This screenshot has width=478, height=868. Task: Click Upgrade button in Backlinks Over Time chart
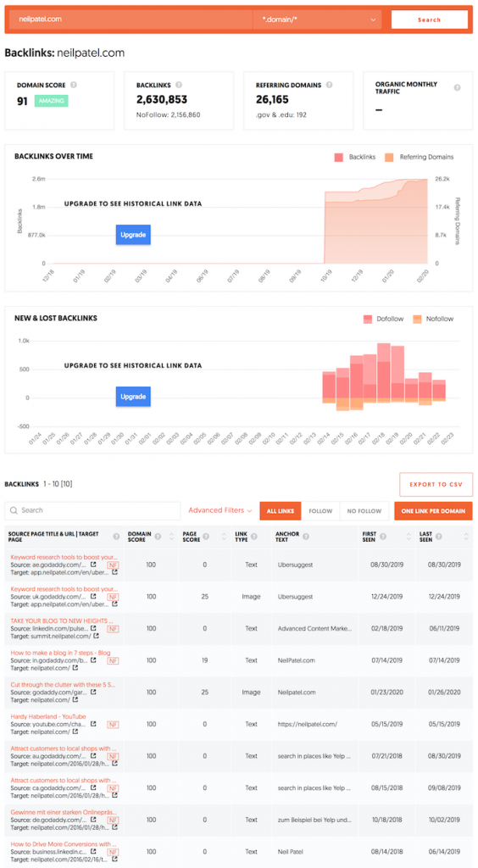click(133, 235)
